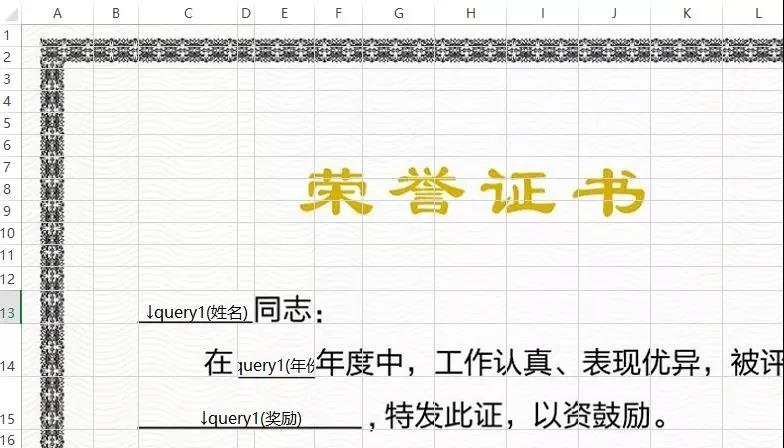Click the golden 荣誉证书 title
Image resolution: width=784 pixels, height=448 pixels.
click(x=472, y=193)
